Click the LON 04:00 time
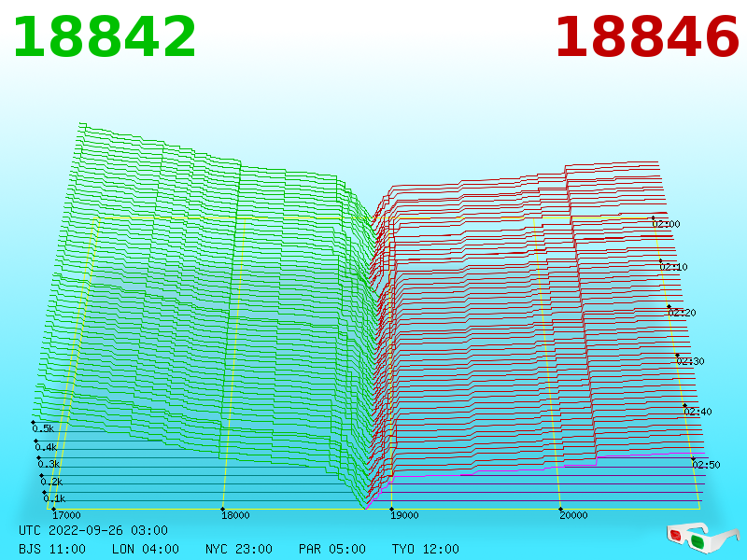 146,549
